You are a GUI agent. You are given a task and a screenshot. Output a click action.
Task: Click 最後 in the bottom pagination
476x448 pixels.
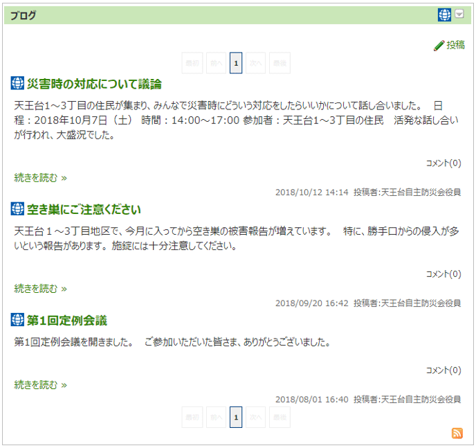pyautogui.click(x=280, y=418)
